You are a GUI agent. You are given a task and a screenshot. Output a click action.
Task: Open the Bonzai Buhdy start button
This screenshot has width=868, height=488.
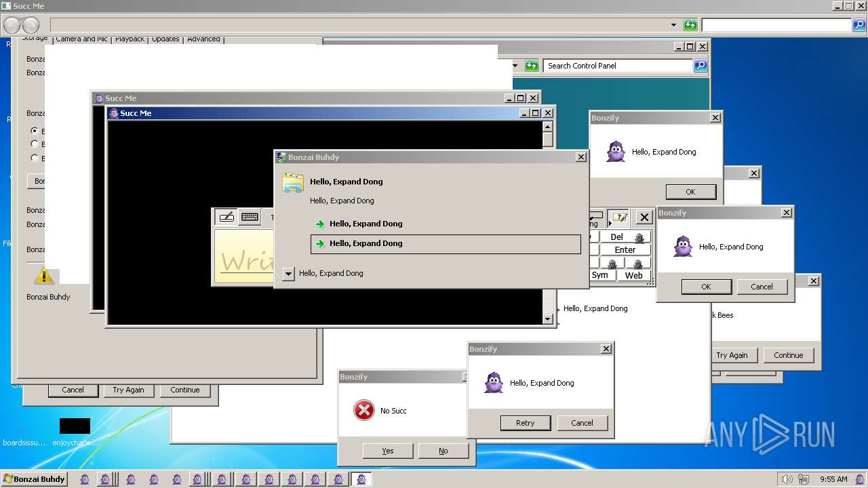pos(34,479)
